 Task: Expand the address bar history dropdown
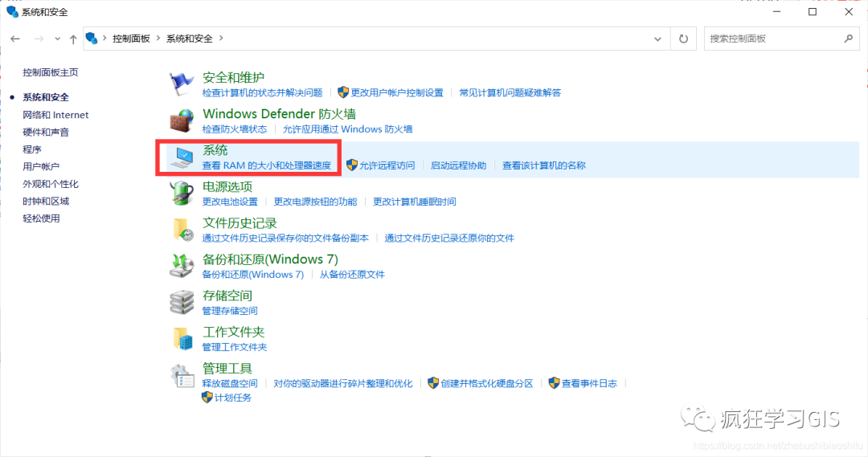[657, 39]
